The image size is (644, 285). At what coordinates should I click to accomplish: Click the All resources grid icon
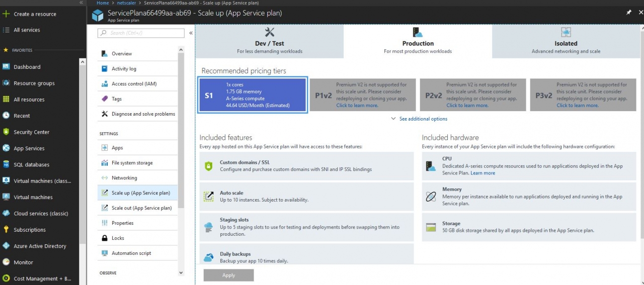(6, 100)
